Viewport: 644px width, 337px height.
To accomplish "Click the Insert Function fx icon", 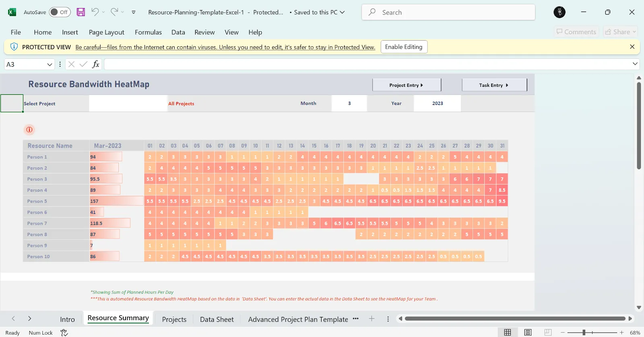I will (x=96, y=64).
